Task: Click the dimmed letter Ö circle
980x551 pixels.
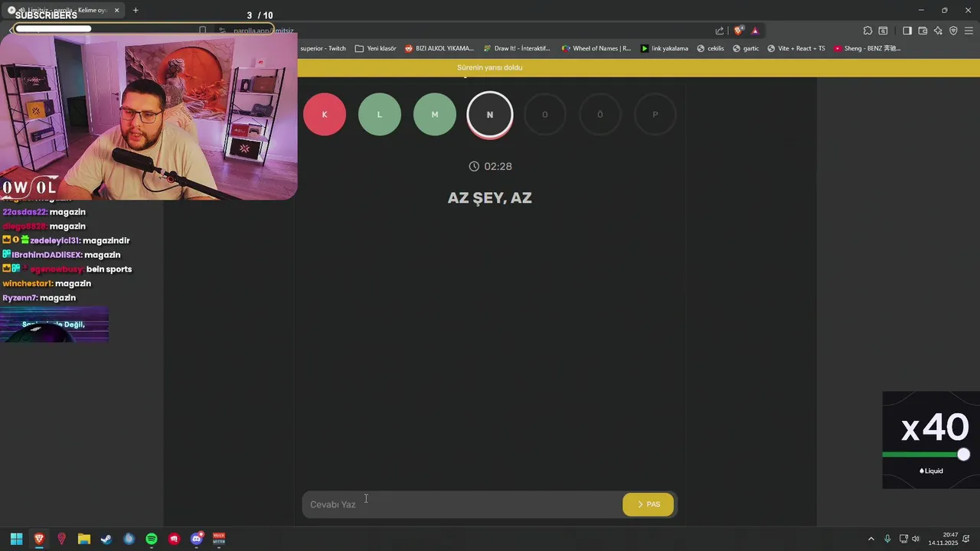Action: [600, 115]
